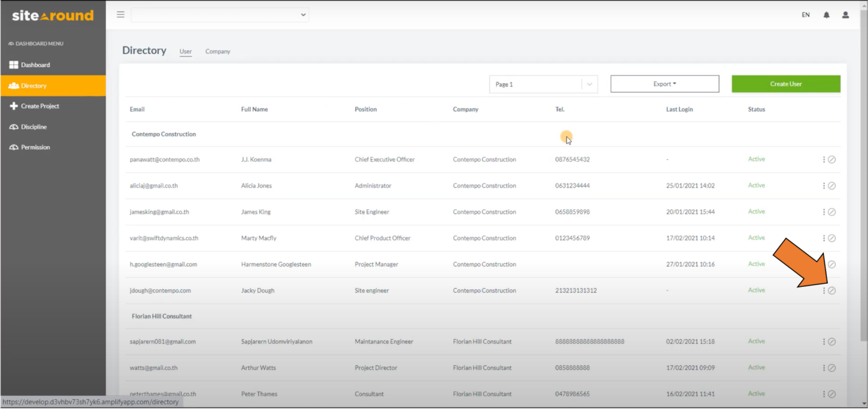The height and width of the screenshot is (409, 868).
Task: Select Dashboard in the sidebar
Action: coord(35,64)
